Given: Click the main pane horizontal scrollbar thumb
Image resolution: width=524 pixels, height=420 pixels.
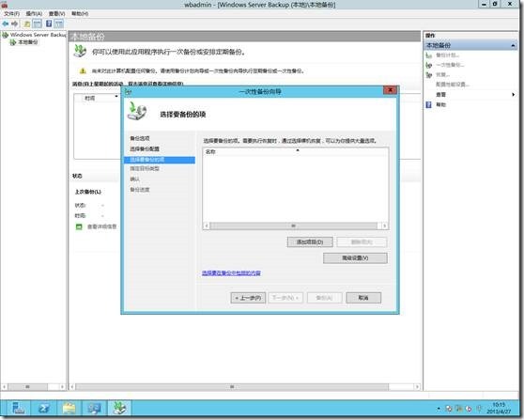Looking at the screenshot, I should click(232, 387).
